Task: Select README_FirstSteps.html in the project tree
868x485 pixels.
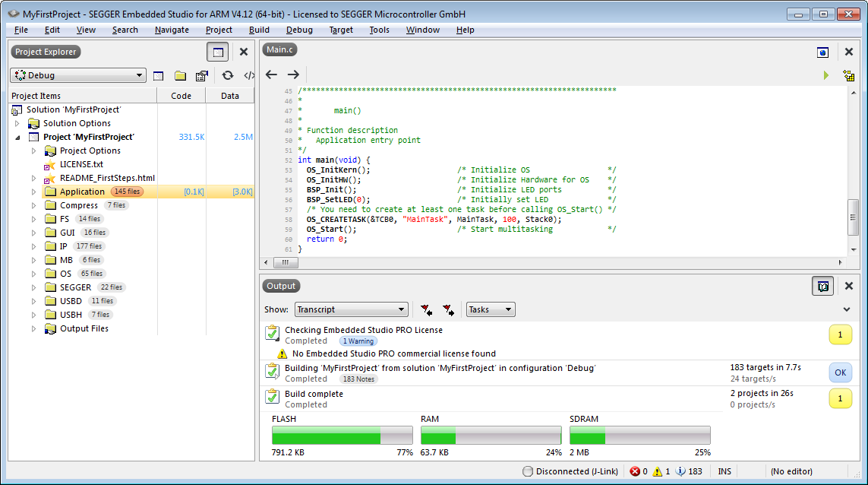Action: [107, 178]
